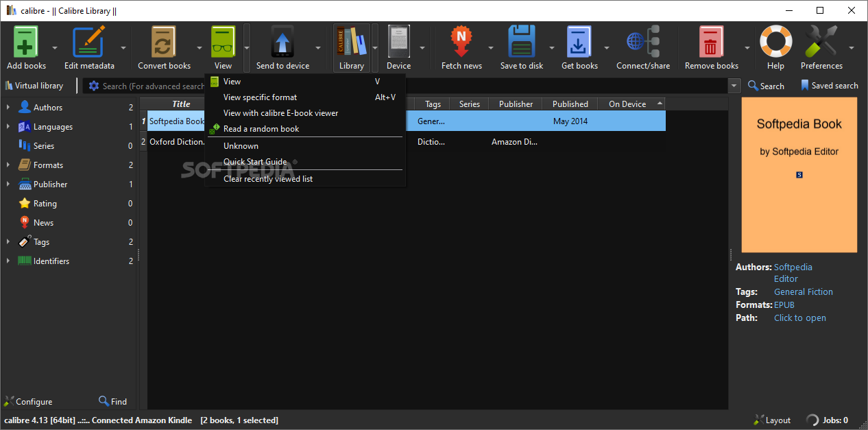Click the Add books icon
Screen dimensions: 868x430
pyautogui.click(x=26, y=42)
